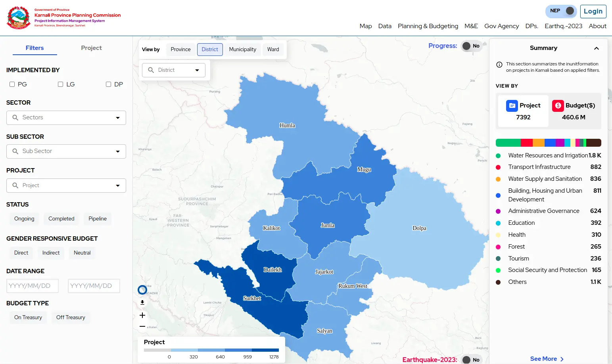Click the map download icon
Screen dimensions: 612x364
click(142, 303)
